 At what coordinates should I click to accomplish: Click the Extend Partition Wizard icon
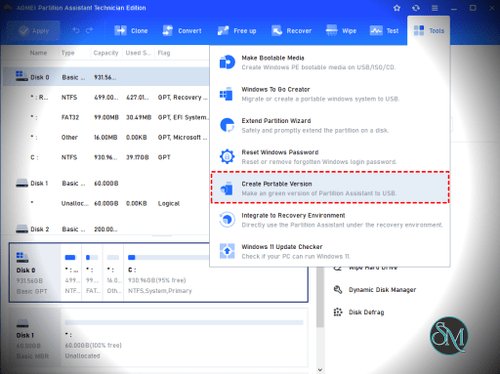tap(227, 125)
